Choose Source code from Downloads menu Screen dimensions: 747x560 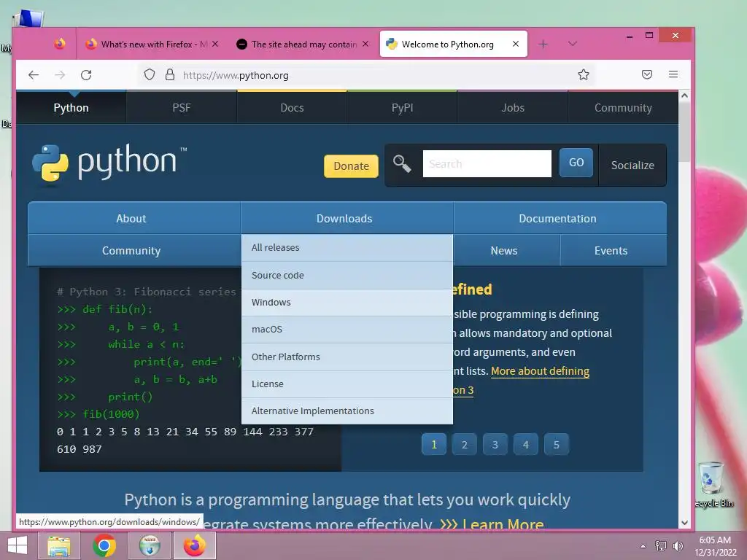pyautogui.click(x=347, y=275)
